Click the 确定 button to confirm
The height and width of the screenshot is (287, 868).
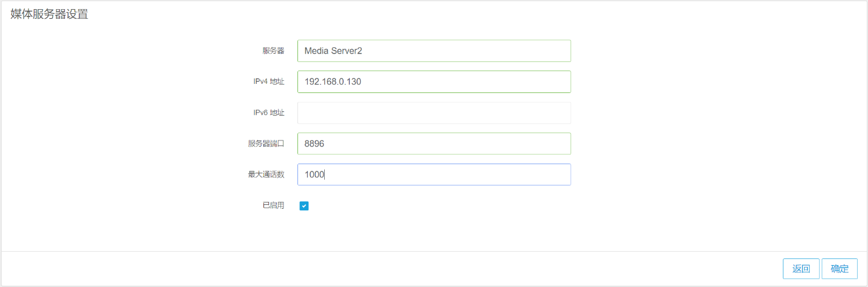[x=839, y=269]
